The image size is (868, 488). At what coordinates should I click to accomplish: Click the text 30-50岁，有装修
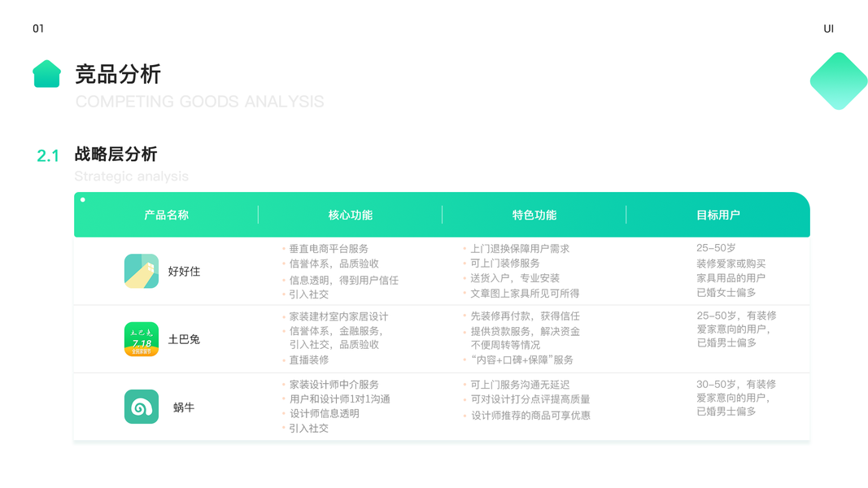click(736, 384)
